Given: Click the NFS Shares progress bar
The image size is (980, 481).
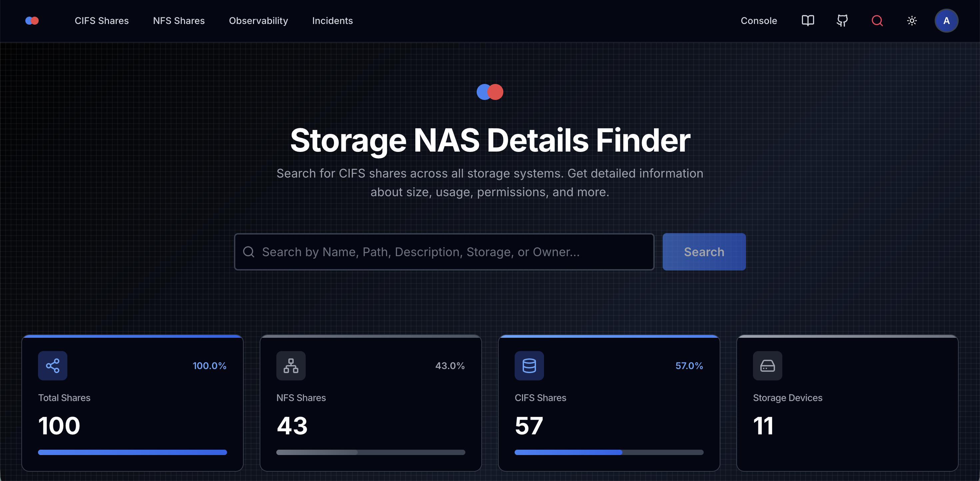Looking at the screenshot, I should (x=371, y=452).
